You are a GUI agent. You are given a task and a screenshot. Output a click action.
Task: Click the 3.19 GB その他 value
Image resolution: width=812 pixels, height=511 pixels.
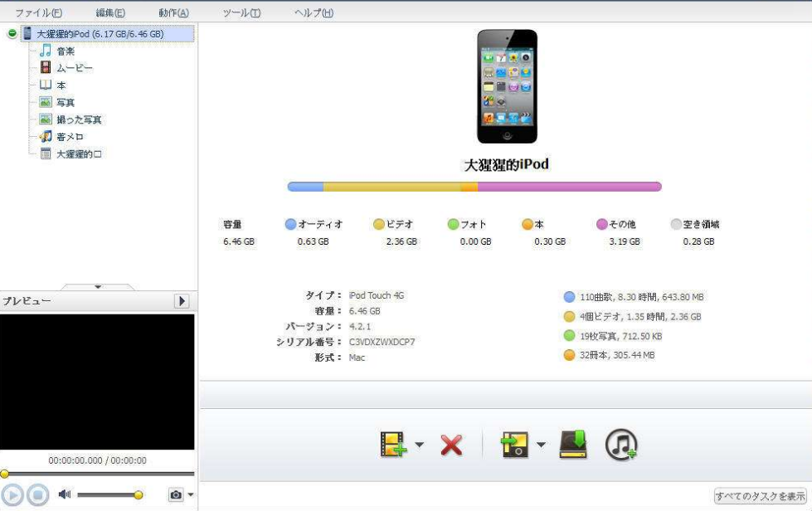coord(625,241)
